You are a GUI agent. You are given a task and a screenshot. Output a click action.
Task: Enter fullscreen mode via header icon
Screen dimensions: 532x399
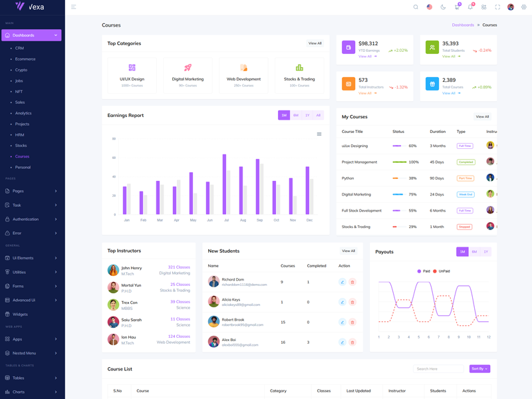pos(497,7)
